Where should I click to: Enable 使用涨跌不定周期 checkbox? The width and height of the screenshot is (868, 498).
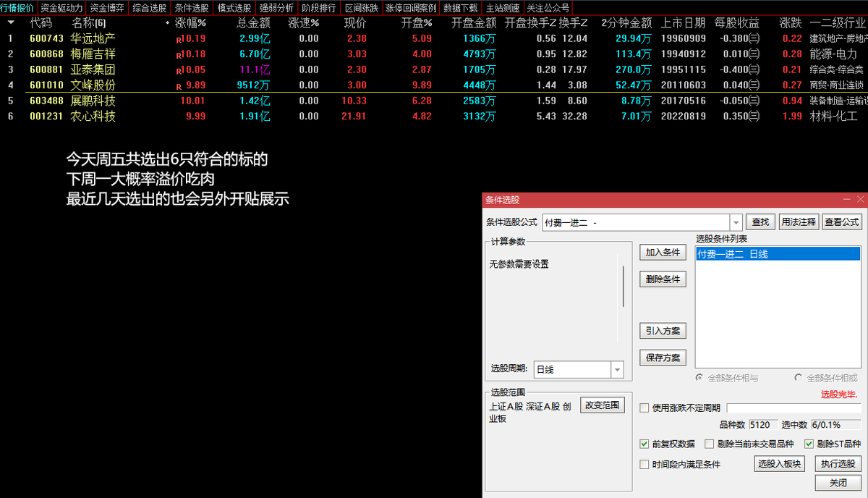click(x=644, y=408)
